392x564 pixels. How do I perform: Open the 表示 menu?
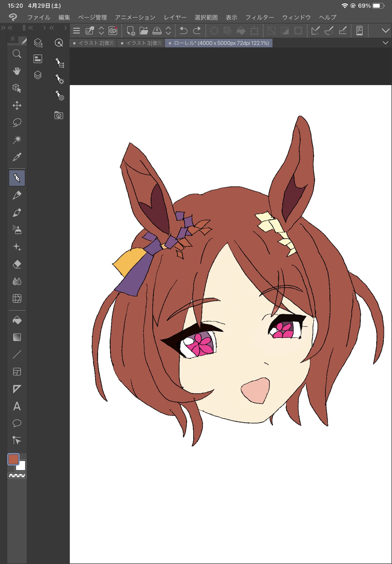click(231, 17)
